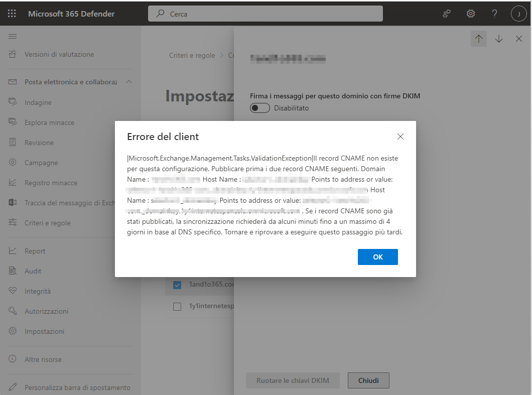The height and width of the screenshot is (395, 532).
Task: Click the Disabilitato status label
Action: [x=292, y=108]
